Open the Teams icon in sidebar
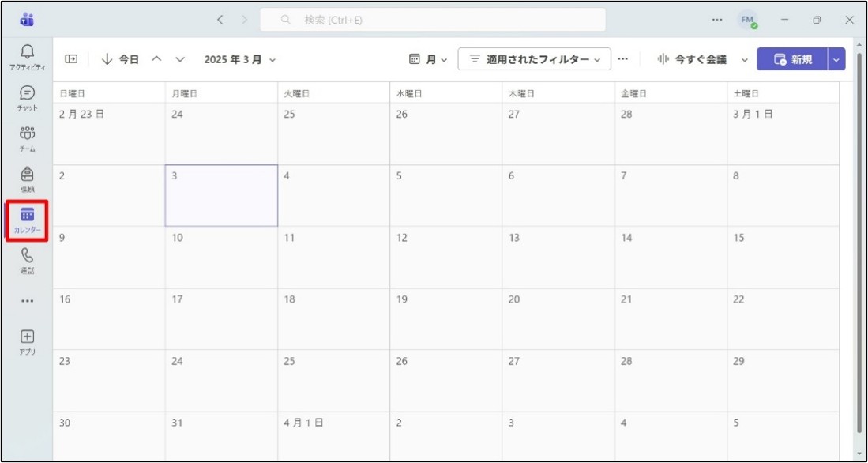Viewport: 868px width, 463px height. 28,137
